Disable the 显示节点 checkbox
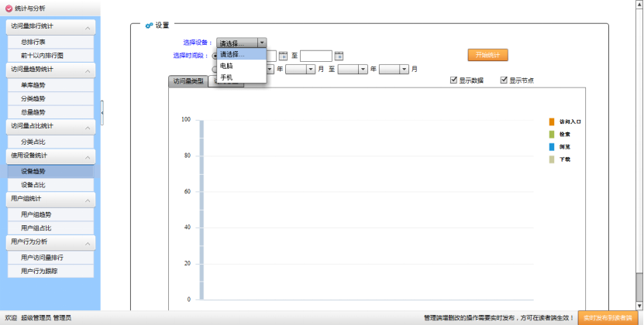Image resolution: width=644 pixels, height=325 pixels. coord(504,80)
